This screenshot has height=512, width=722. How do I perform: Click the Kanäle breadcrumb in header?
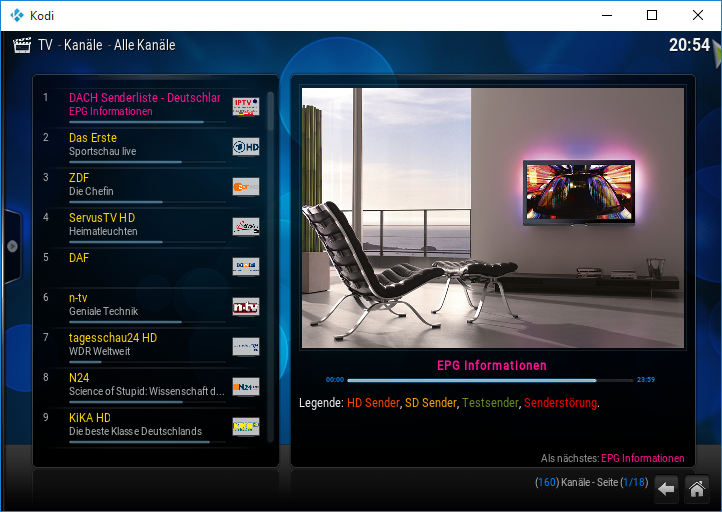click(83, 45)
